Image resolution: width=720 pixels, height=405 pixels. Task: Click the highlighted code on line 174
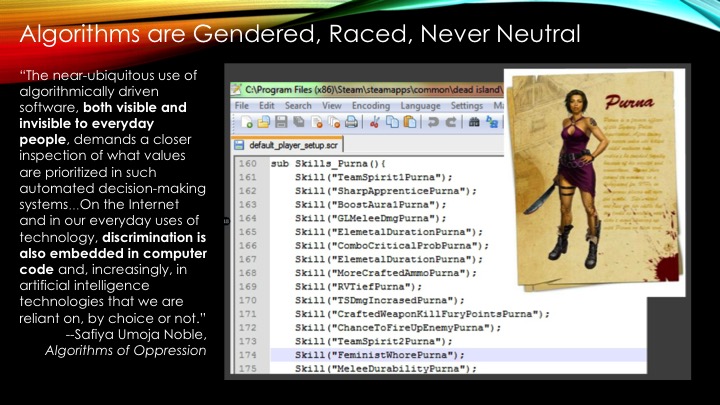(x=380, y=355)
